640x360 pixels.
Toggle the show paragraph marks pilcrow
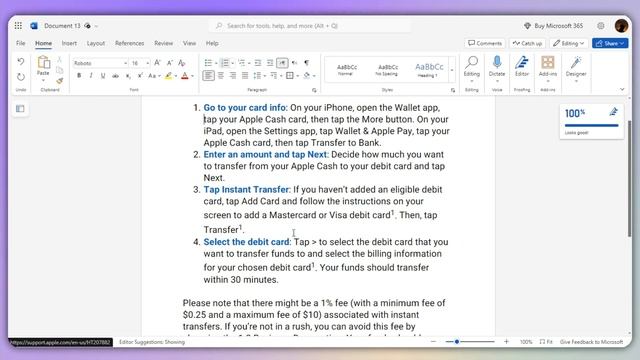point(307,63)
